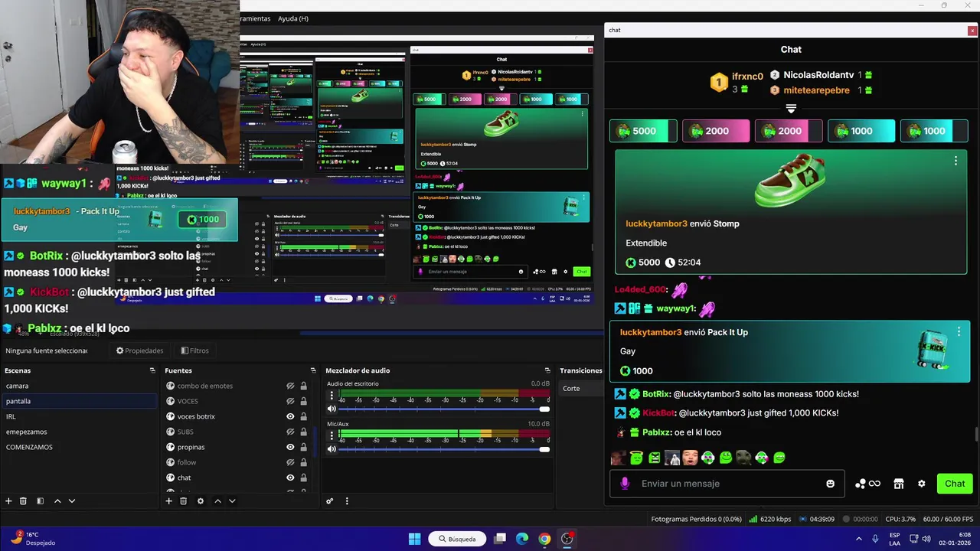The image size is (980, 551).
Task: Open Microsoft Edge from the taskbar
Action: [522, 539]
